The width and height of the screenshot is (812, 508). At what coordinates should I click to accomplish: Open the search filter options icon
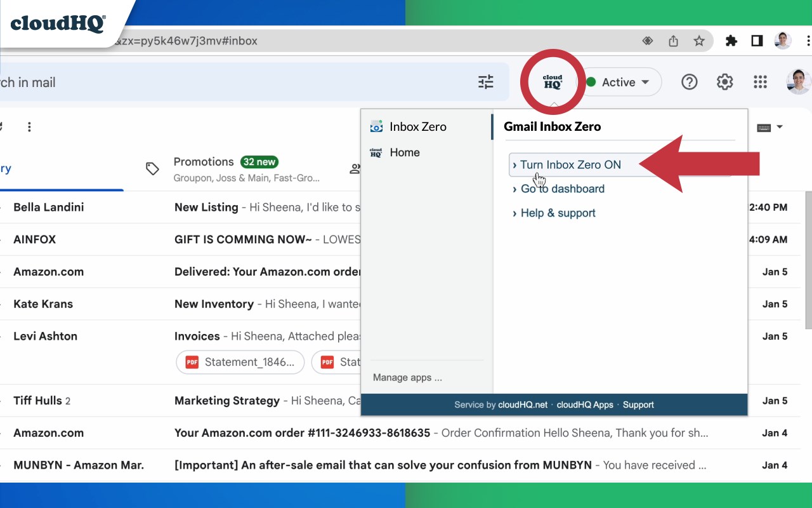(x=486, y=82)
